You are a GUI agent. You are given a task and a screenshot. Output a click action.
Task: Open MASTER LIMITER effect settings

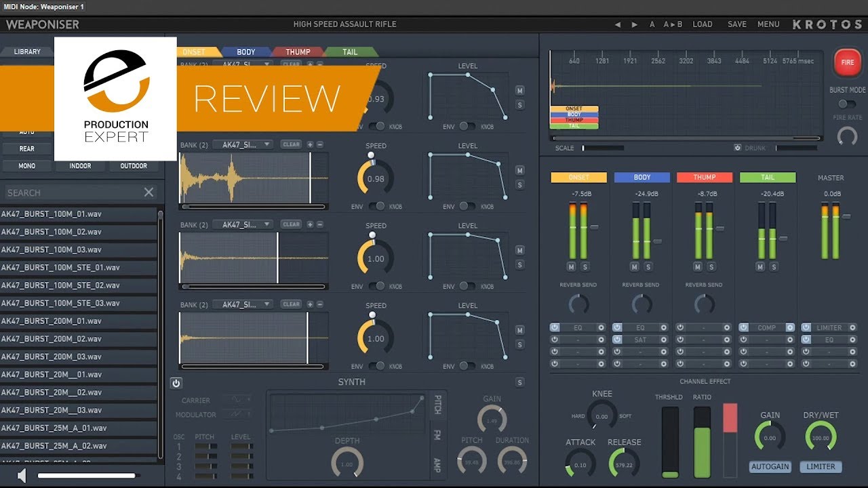point(853,327)
